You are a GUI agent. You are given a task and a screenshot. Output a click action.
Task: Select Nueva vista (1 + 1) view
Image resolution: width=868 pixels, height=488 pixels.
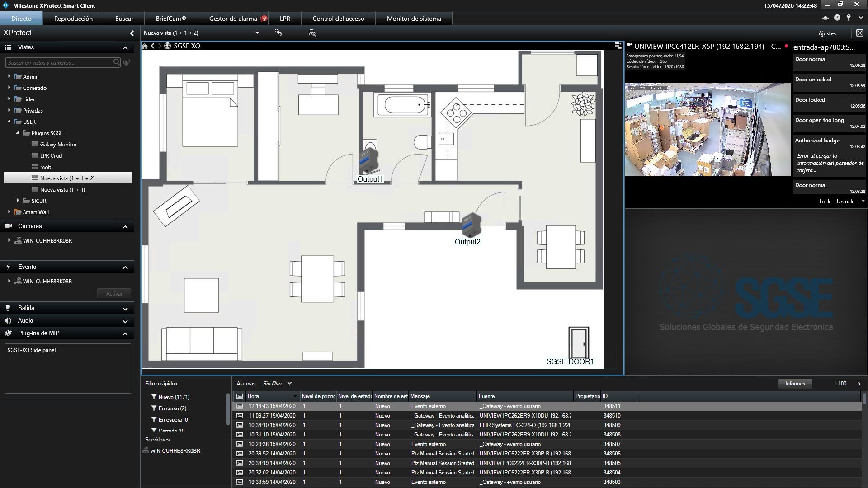point(62,189)
